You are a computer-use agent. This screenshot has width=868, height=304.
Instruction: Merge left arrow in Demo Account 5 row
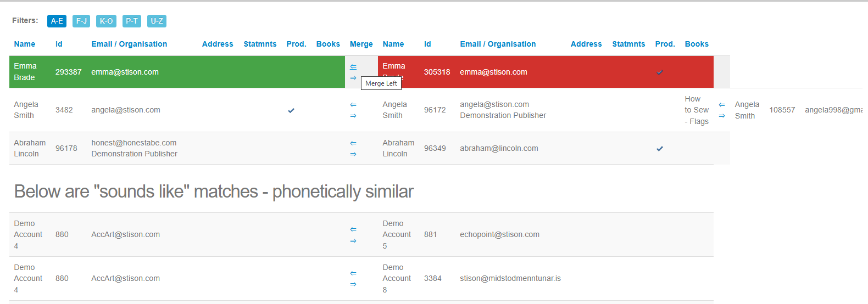[353, 229]
